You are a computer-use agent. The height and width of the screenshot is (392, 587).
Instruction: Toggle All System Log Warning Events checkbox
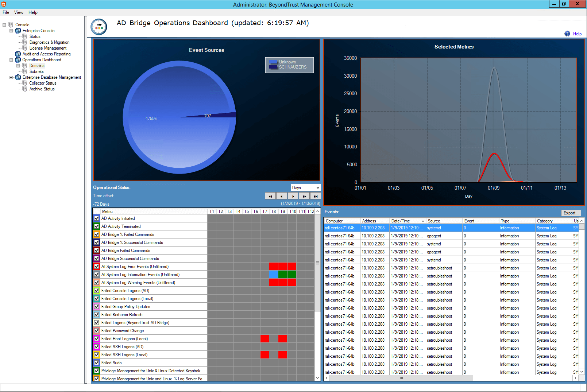point(97,283)
